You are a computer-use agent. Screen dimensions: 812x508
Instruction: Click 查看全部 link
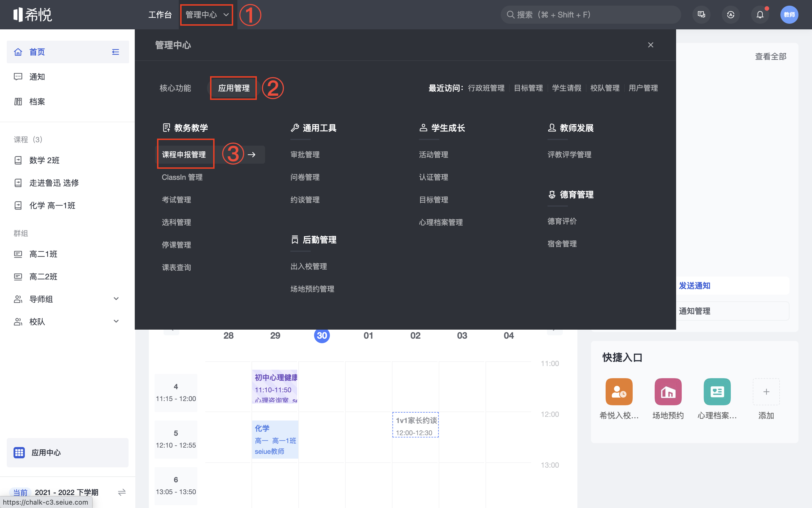[771, 56]
